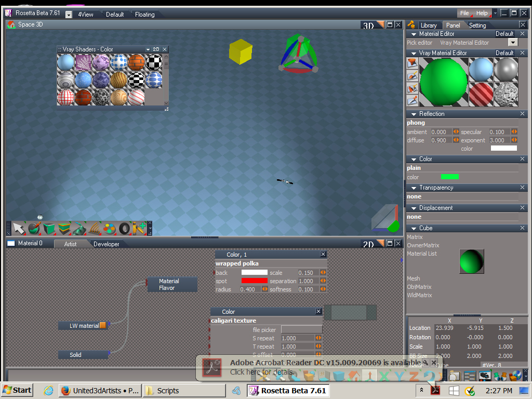Screen dimensions: 532x399
Task: Collapse the Transparency section
Action: (414, 188)
